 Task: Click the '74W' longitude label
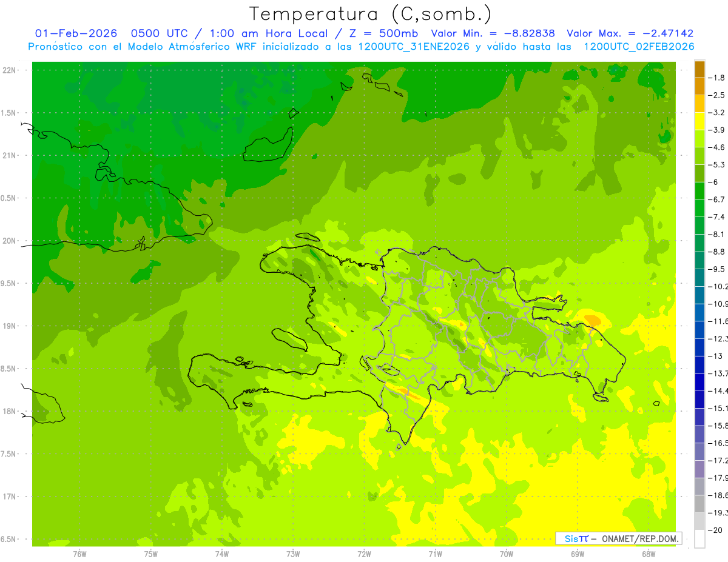222,554
